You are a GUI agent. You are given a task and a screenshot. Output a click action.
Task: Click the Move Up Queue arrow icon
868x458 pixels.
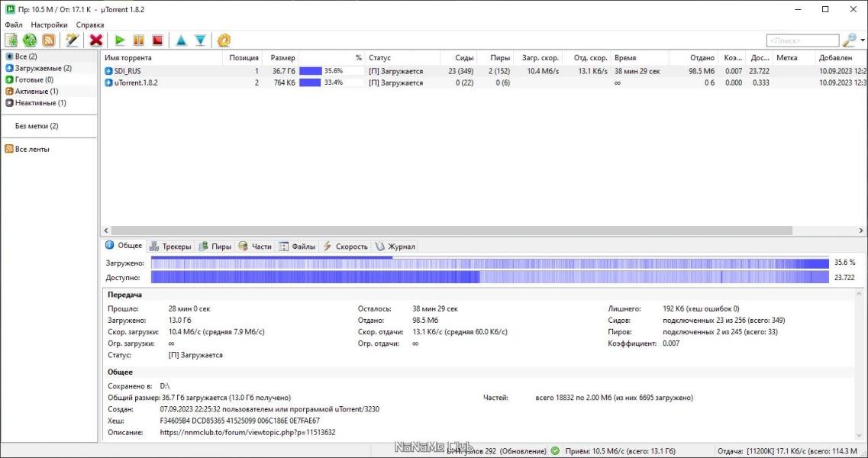[x=181, y=40]
